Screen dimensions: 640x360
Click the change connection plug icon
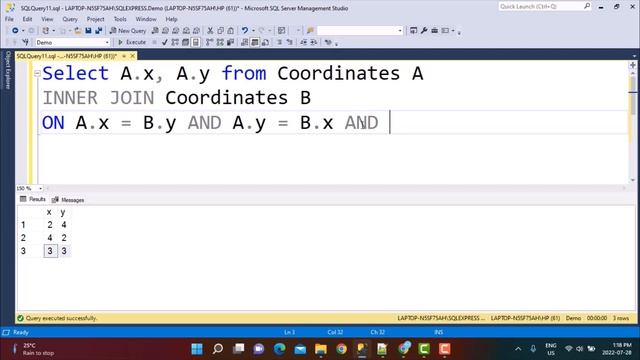25,42
